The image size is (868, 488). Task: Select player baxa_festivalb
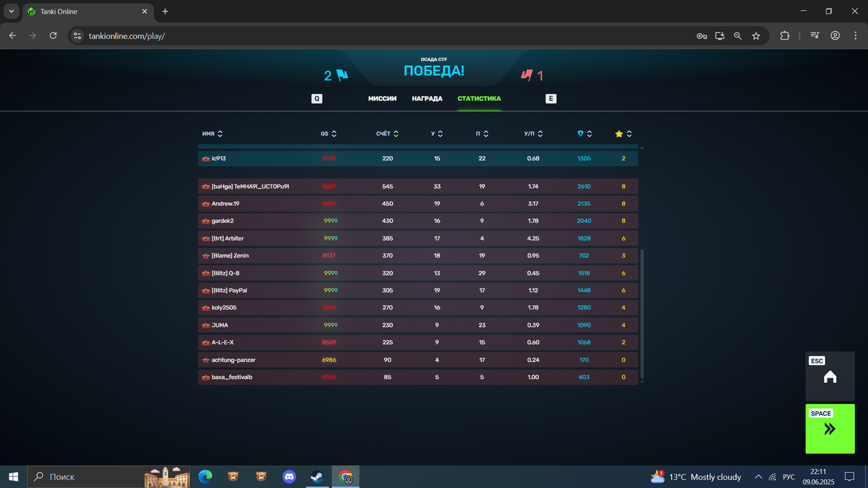click(418, 377)
